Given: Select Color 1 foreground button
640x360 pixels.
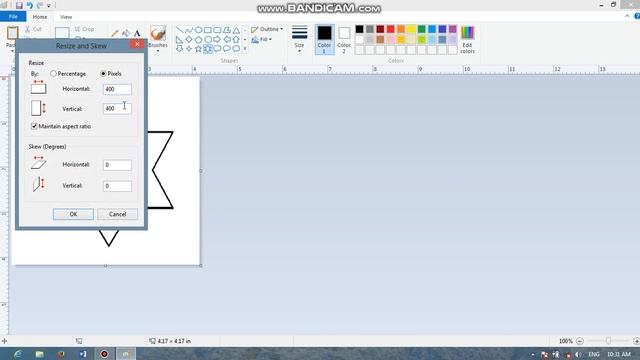Looking at the screenshot, I should click(x=324, y=40).
